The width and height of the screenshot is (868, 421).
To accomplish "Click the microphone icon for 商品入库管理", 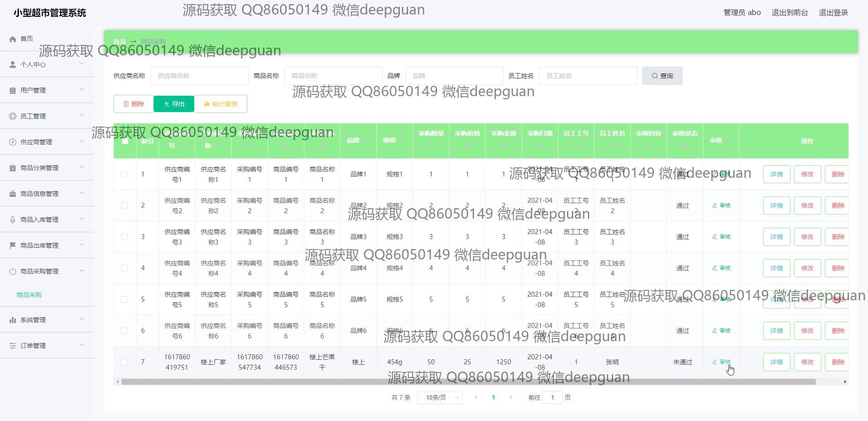I will 13,220.
